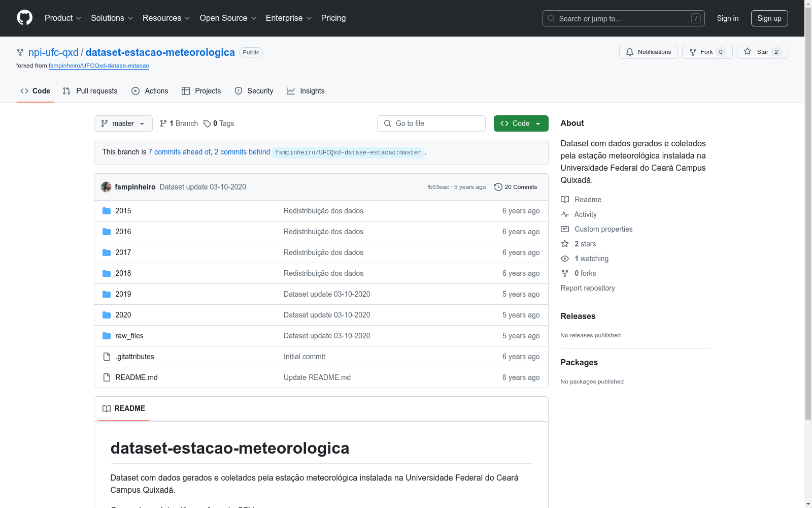812x508 pixels.
Task: Open the fb53eac commit hash link
Action: click(x=438, y=187)
